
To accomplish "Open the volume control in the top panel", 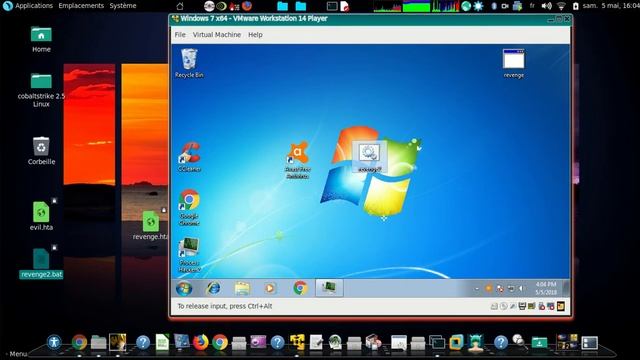I will click(546, 6).
